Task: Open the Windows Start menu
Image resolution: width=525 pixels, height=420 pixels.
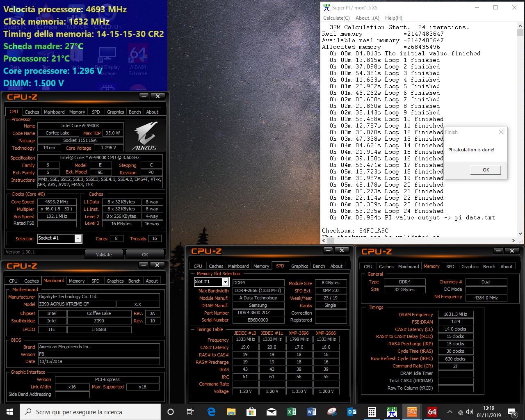Action: coord(10,412)
